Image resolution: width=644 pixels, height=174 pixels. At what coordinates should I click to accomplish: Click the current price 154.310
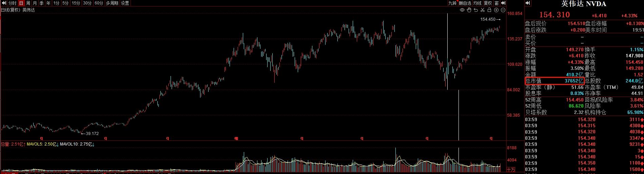(554, 15)
